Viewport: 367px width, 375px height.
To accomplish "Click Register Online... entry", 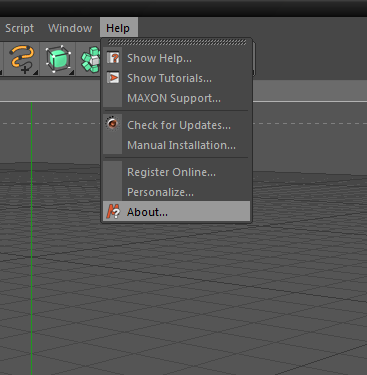I will click(x=177, y=172).
